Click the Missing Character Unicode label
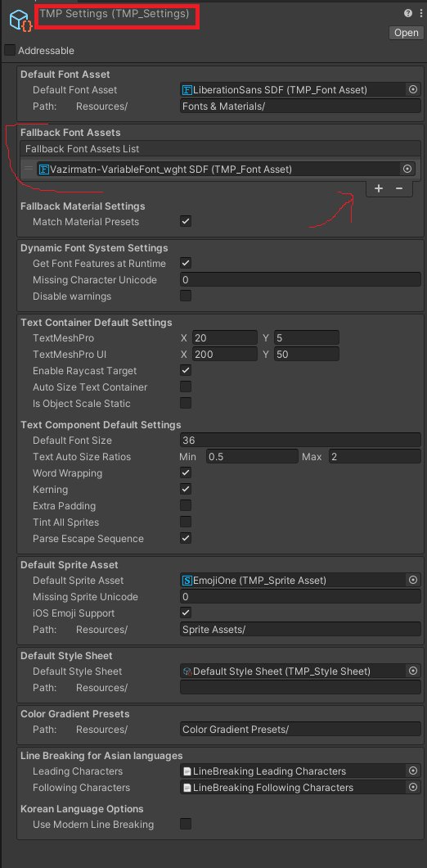The height and width of the screenshot is (868, 427). (x=95, y=279)
